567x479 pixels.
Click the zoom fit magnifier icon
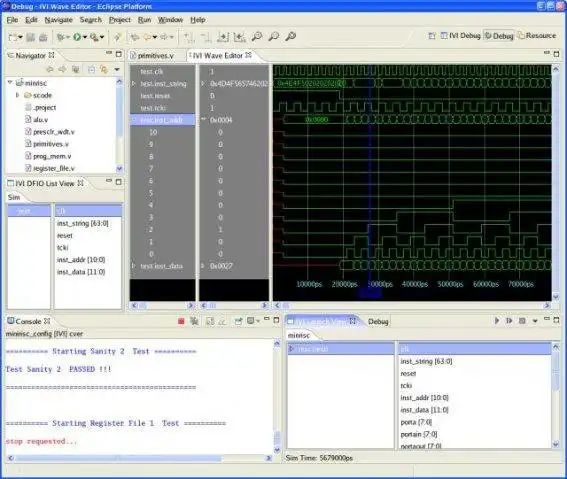(x=291, y=36)
